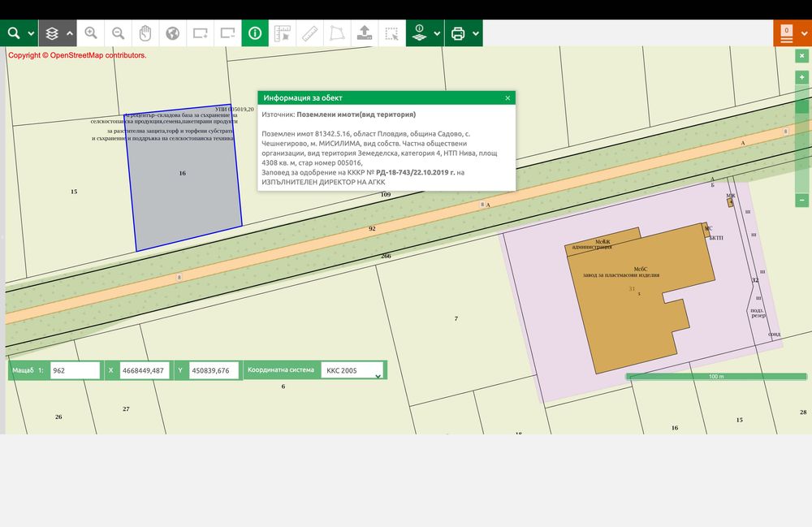Viewport: 812px width, 527px height.
Task: Toggle the map layers panel button
Action: (x=52, y=33)
